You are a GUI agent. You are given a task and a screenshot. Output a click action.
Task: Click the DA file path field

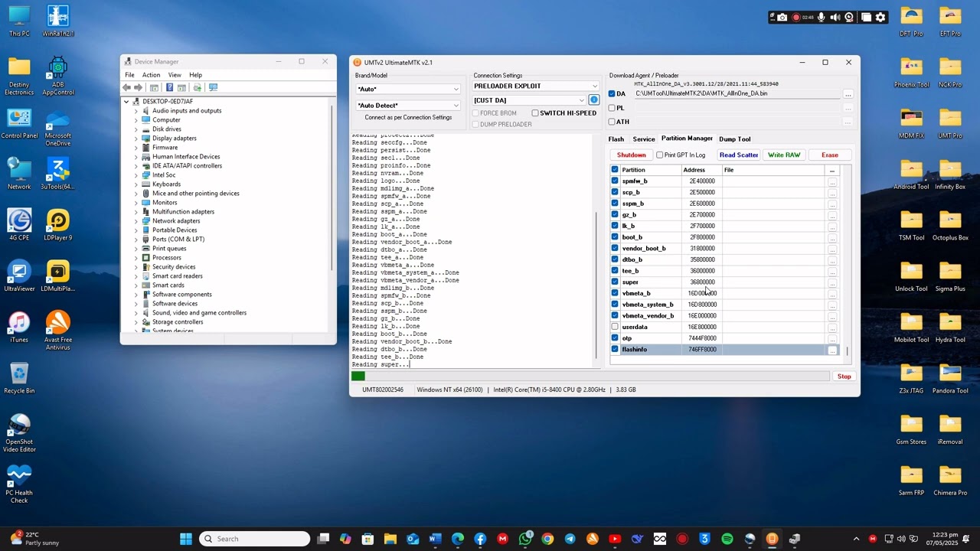click(737, 93)
